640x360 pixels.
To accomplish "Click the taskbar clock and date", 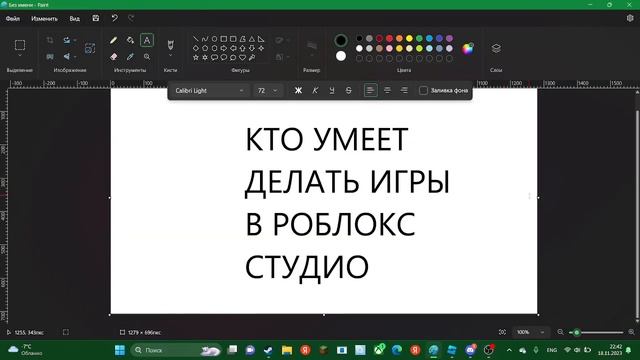I will (610, 350).
